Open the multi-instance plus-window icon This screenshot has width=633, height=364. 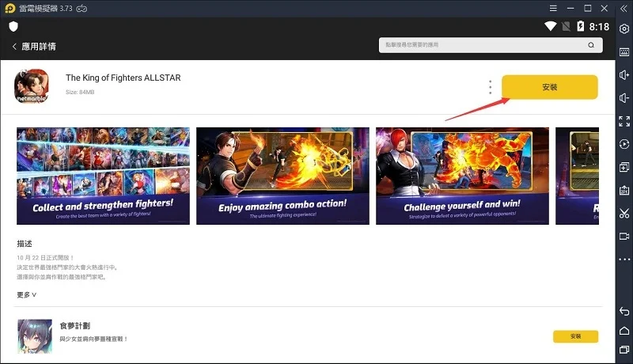[x=624, y=167]
